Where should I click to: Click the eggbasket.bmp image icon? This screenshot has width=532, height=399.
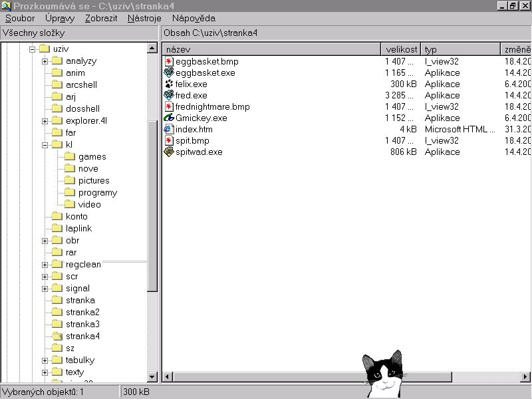pyautogui.click(x=169, y=62)
